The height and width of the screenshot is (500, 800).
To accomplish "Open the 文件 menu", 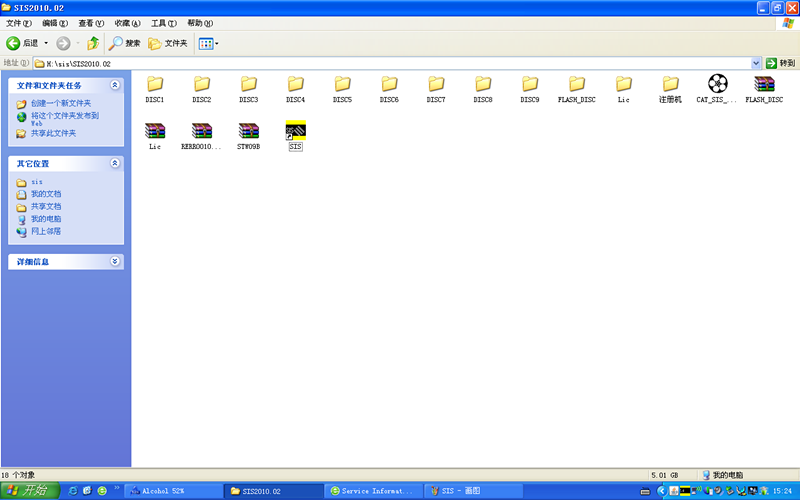I will point(18,23).
